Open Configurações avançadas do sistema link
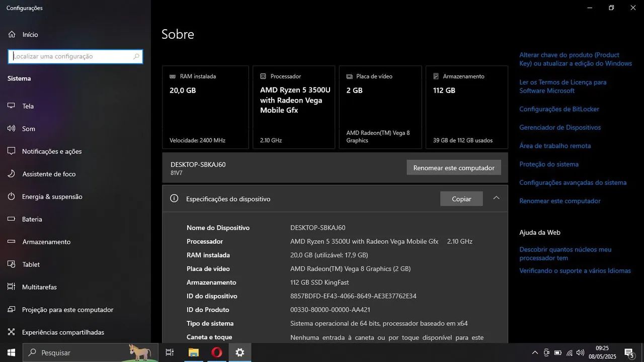The image size is (644, 362). (573, 183)
